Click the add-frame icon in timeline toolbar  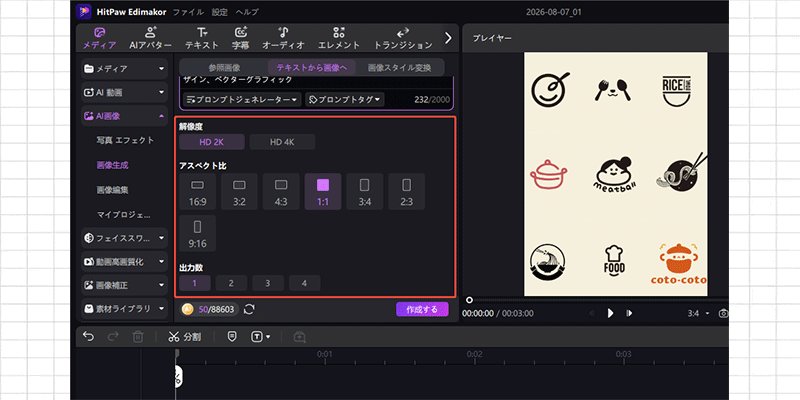(x=299, y=337)
